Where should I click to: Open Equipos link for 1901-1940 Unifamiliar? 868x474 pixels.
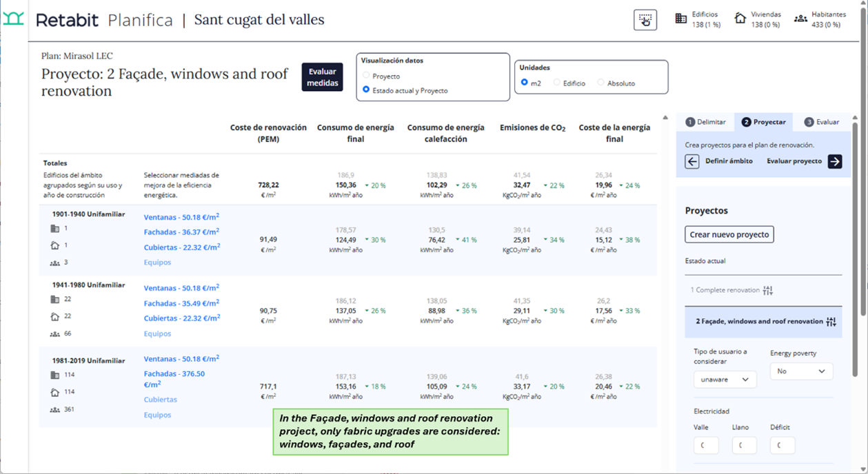tap(157, 262)
